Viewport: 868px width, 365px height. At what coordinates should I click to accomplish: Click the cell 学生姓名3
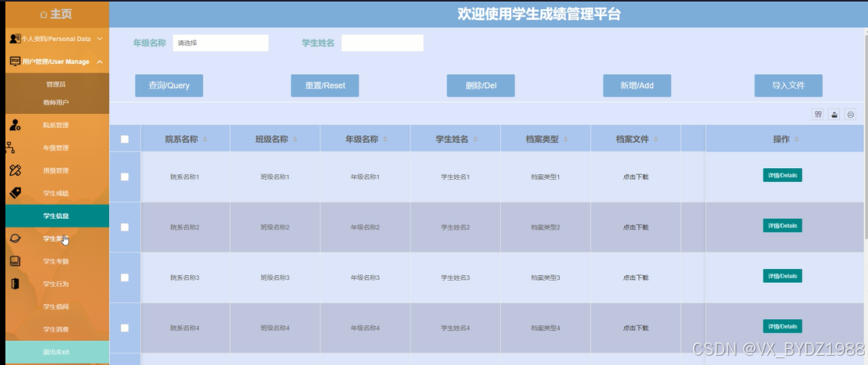coord(455,277)
